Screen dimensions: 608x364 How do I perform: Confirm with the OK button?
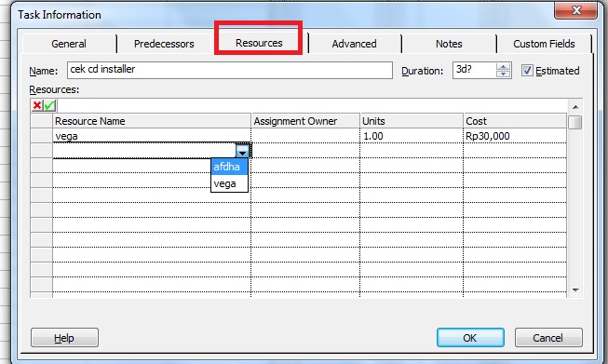click(x=470, y=338)
